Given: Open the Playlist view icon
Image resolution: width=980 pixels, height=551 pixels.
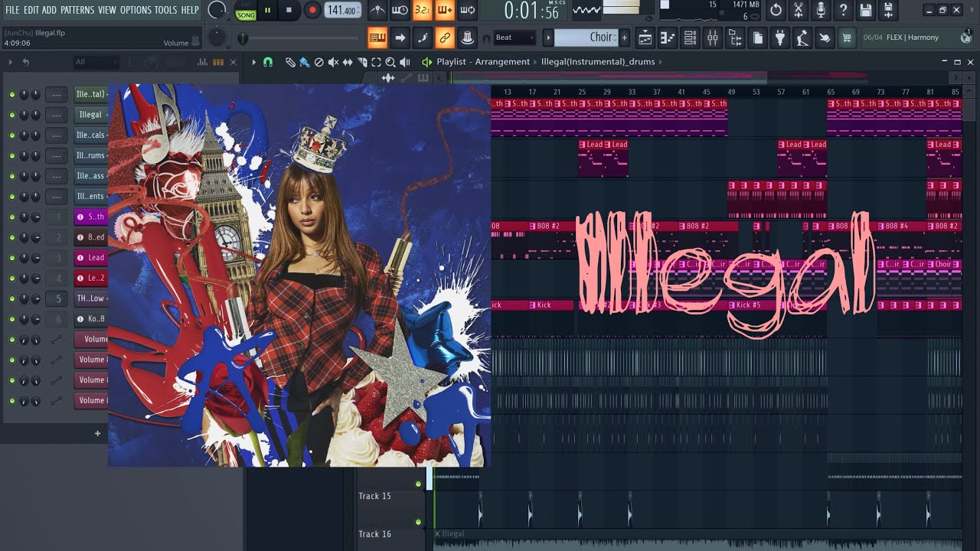Looking at the screenshot, I should click(645, 37).
